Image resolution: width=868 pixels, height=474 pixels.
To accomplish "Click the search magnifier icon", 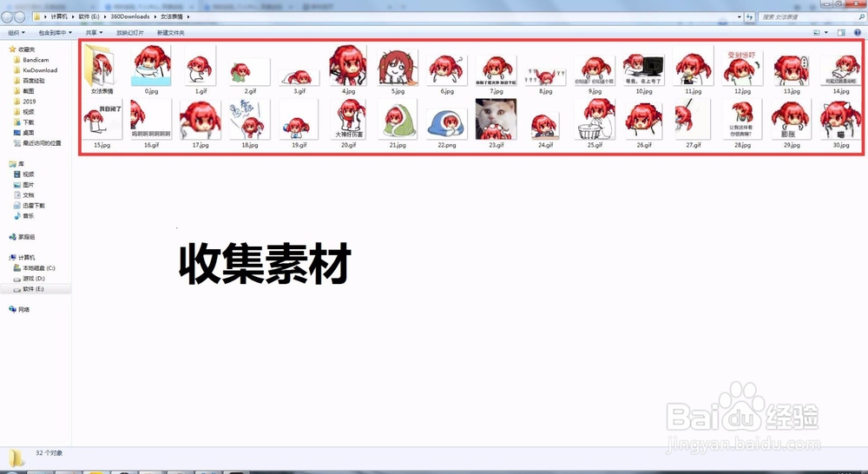I will coord(861,17).
